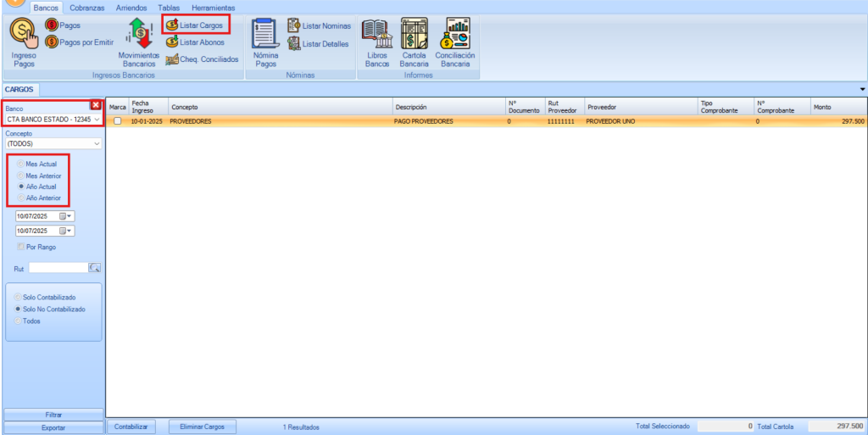The height and width of the screenshot is (435, 868).
Task: Open the Concepto dropdown
Action: point(97,144)
